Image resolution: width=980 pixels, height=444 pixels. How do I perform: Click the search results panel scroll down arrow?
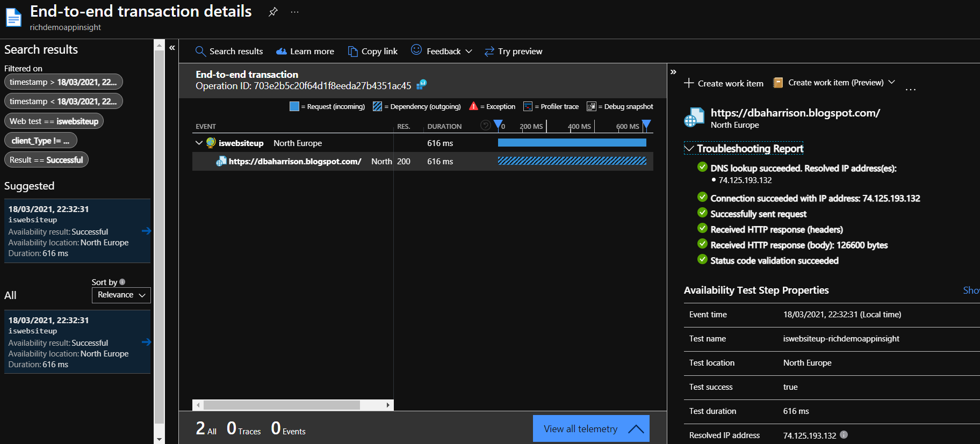159,439
